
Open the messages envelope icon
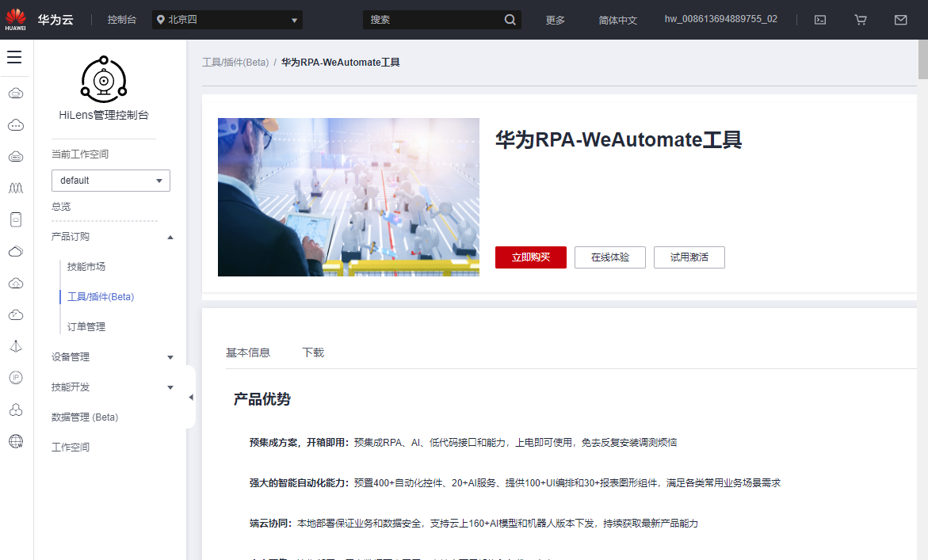pos(901,20)
